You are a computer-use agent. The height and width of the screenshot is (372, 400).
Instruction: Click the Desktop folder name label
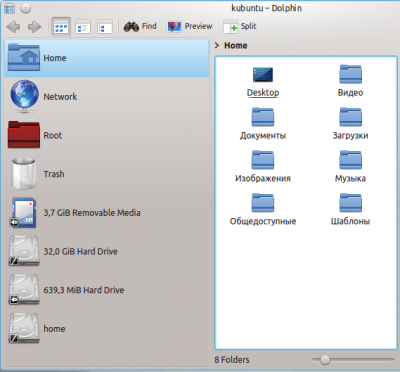263,93
